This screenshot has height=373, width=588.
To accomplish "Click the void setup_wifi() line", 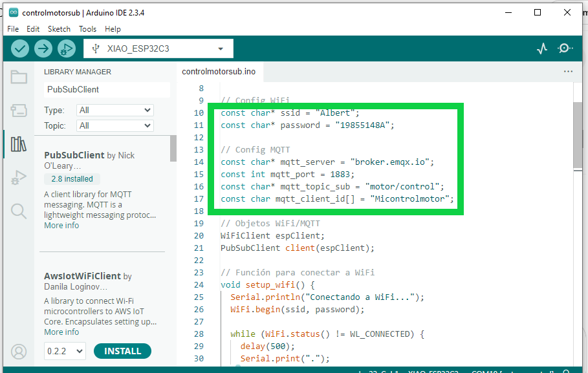I will tap(268, 285).
